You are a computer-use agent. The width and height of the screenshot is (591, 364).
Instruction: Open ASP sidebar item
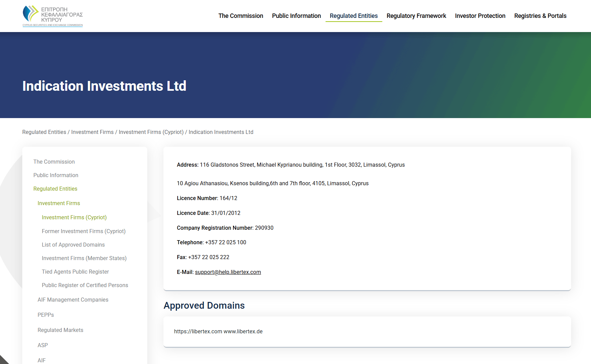[x=43, y=345]
